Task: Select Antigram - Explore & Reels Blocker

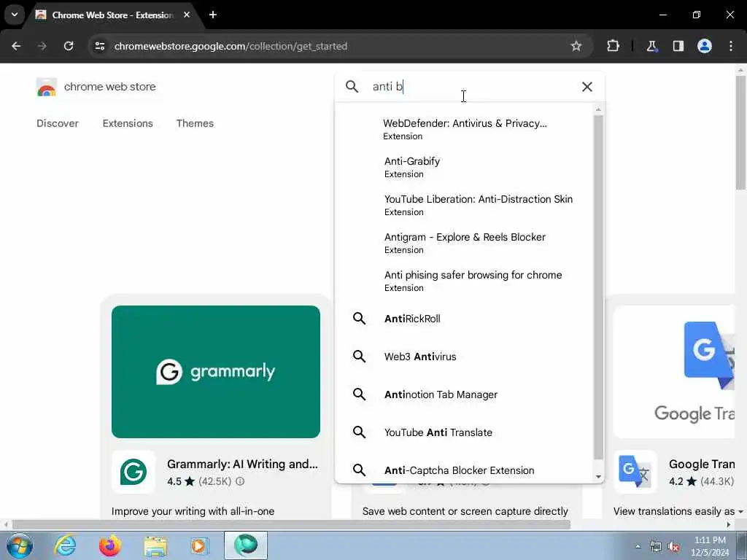Action: coord(465,243)
